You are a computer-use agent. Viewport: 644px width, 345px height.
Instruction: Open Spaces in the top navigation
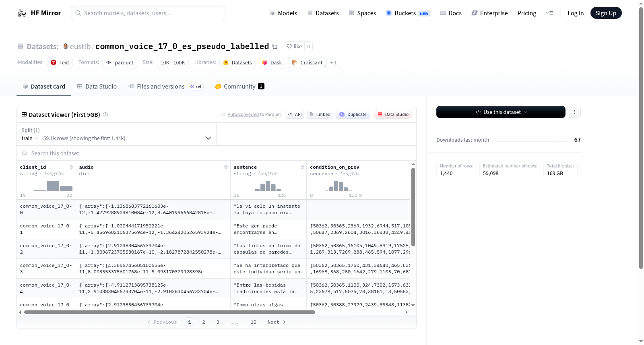pyautogui.click(x=362, y=13)
